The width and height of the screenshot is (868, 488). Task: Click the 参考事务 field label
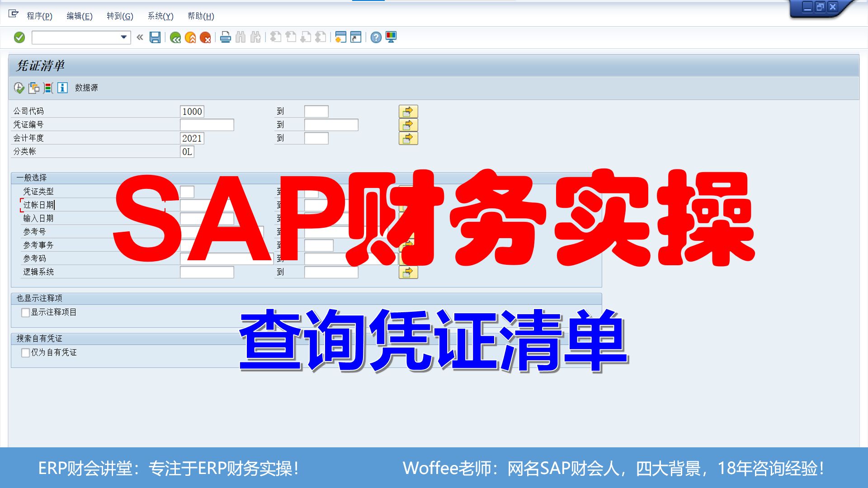pos(38,245)
